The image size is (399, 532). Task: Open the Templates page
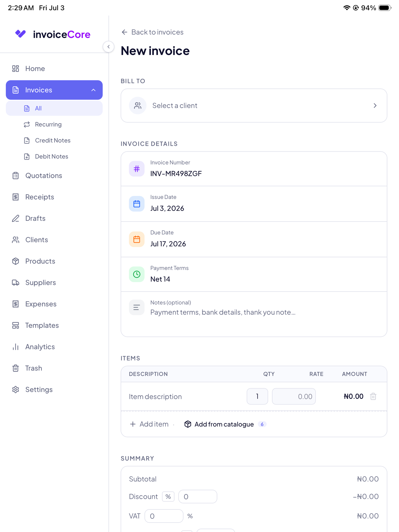click(x=54, y=325)
